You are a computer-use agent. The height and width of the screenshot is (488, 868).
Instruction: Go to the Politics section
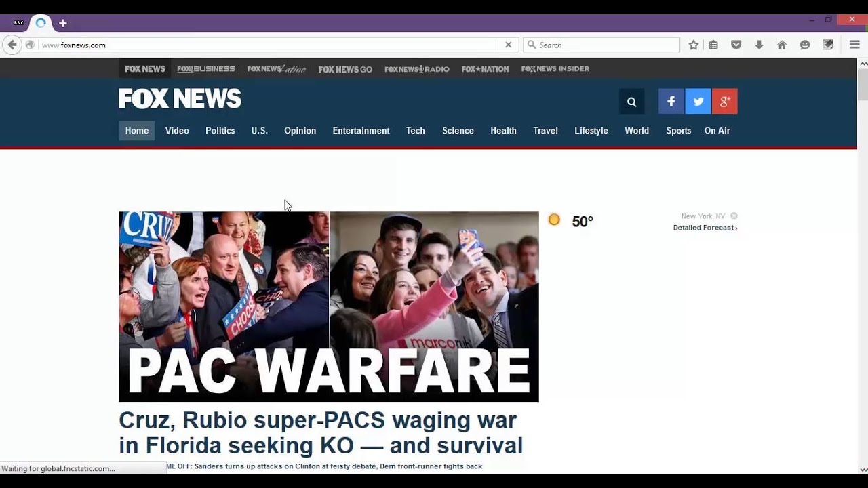(x=220, y=131)
